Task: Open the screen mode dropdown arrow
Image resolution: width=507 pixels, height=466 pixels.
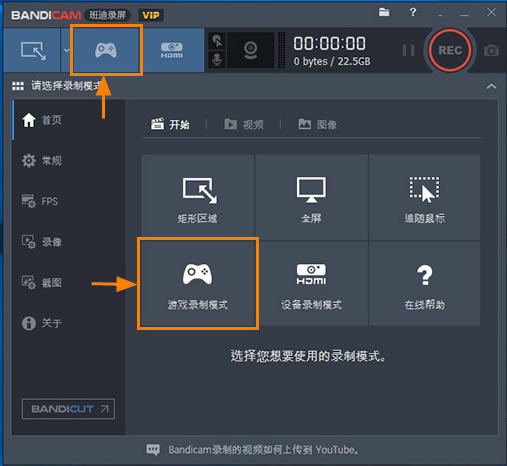Action: tap(66, 50)
